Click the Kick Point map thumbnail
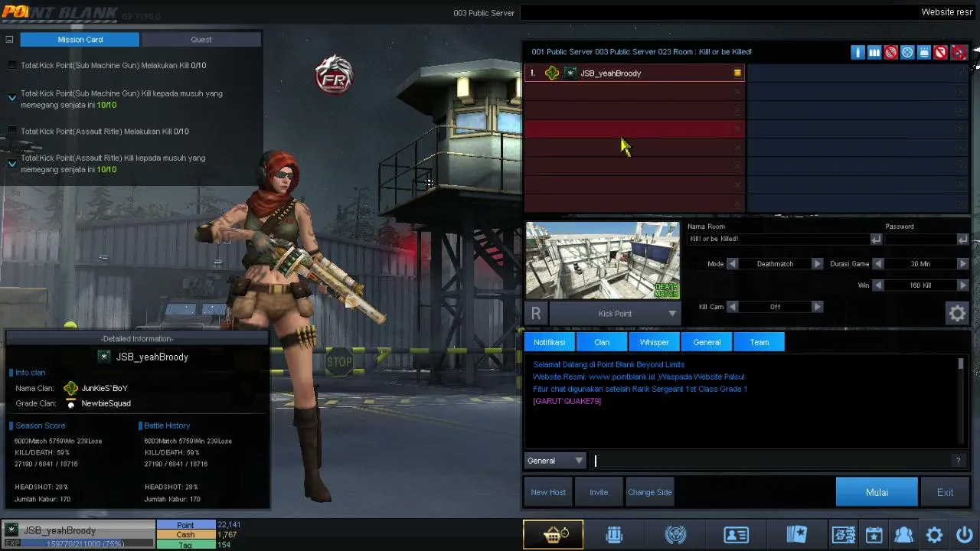The height and width of the screenshot is (551, 980). pos(603,260)
